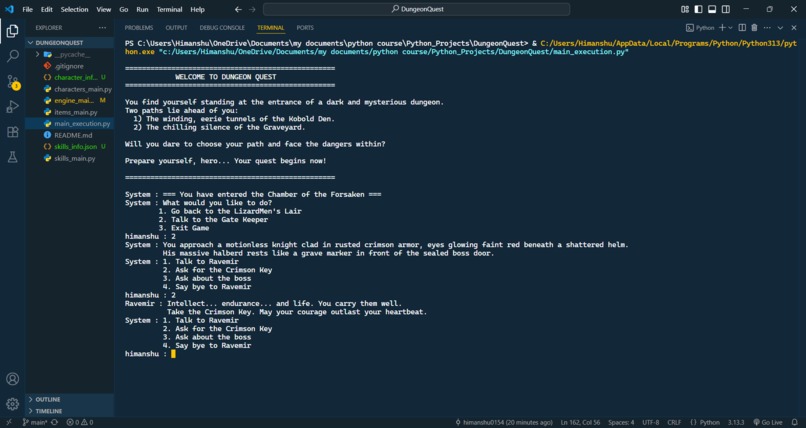
Task: Switch to the PORTS tab
Action: click(x=305, y=28)
